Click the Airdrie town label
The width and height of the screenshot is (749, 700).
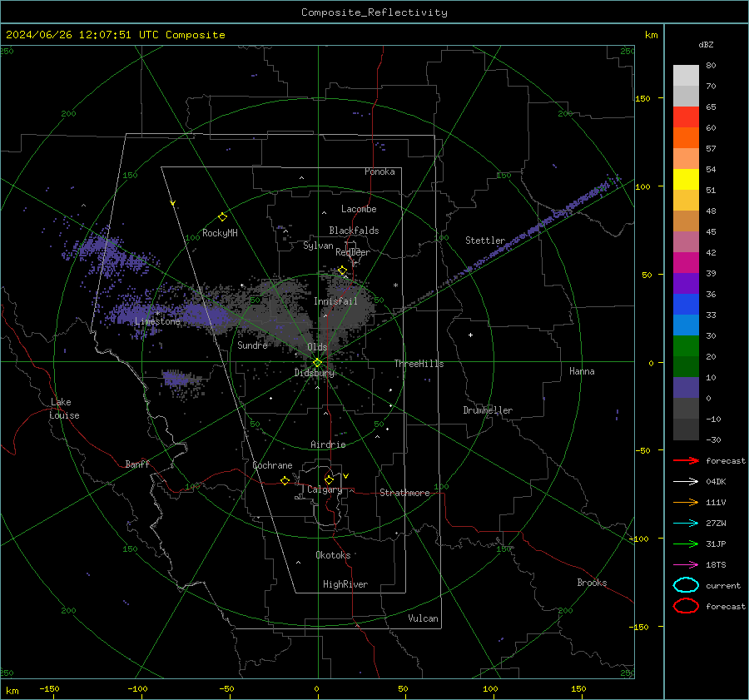(328, 444)
